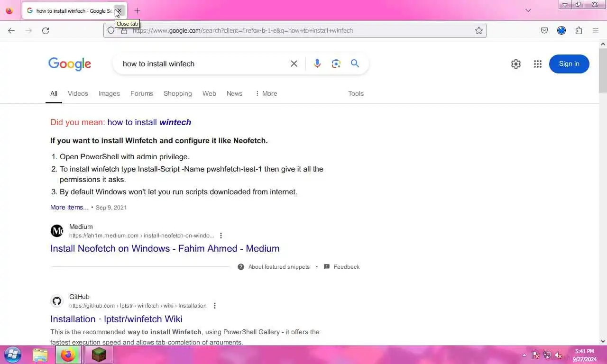Open Minecraft block icon in taskbar
607x364 pixels.
pos(99,355)
